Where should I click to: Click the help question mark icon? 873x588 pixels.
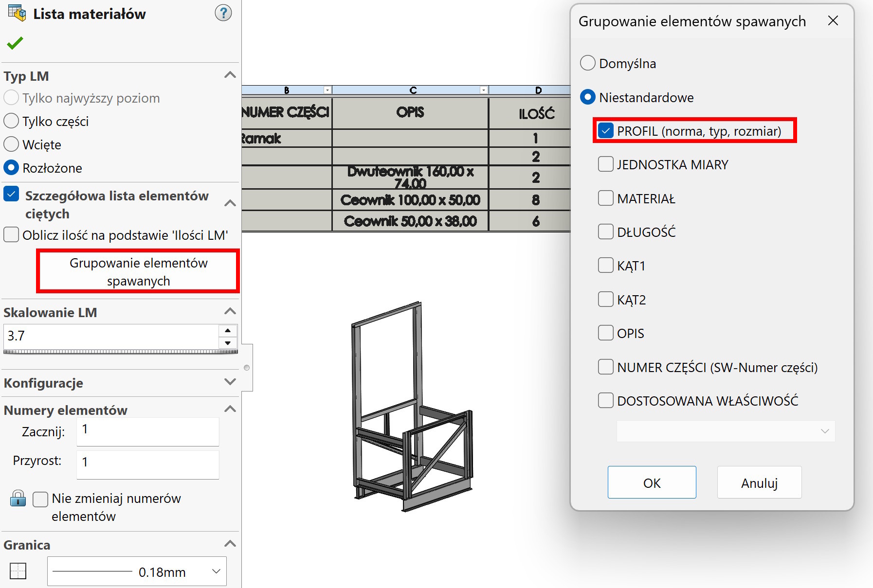tap(223, 13)
